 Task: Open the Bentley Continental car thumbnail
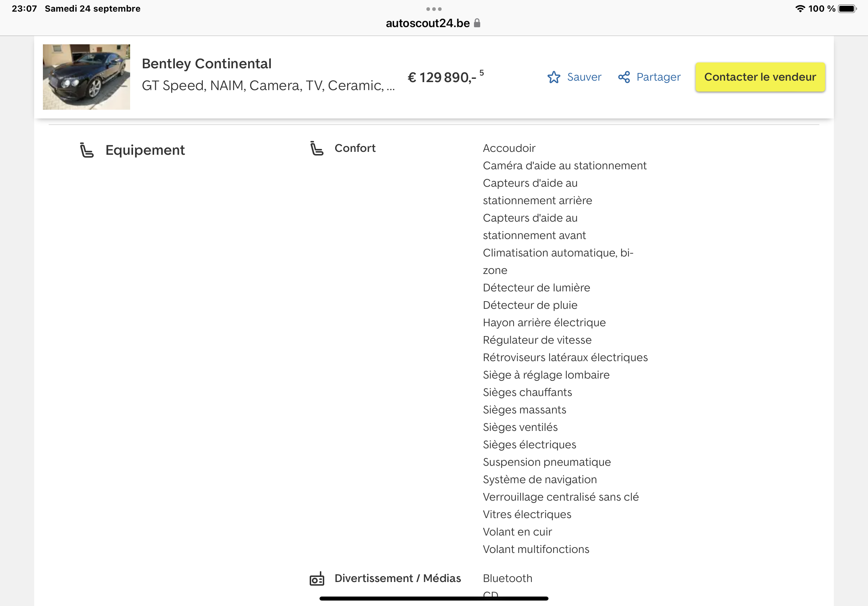[x=86, y=77]
